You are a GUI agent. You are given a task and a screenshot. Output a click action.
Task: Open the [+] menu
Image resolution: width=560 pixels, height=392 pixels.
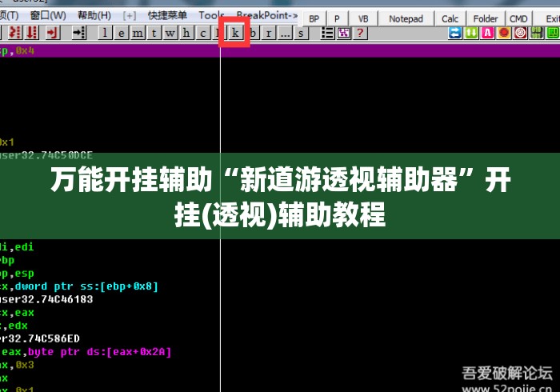click(130, 15)
